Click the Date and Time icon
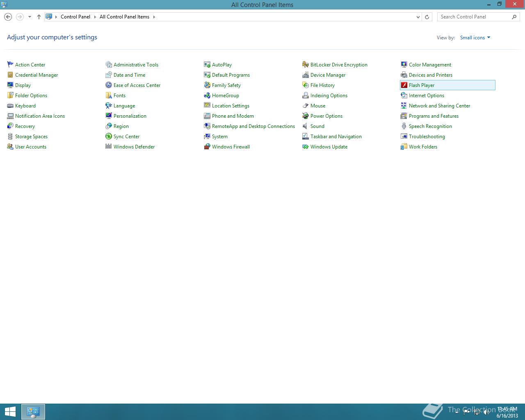 point(109,75)
